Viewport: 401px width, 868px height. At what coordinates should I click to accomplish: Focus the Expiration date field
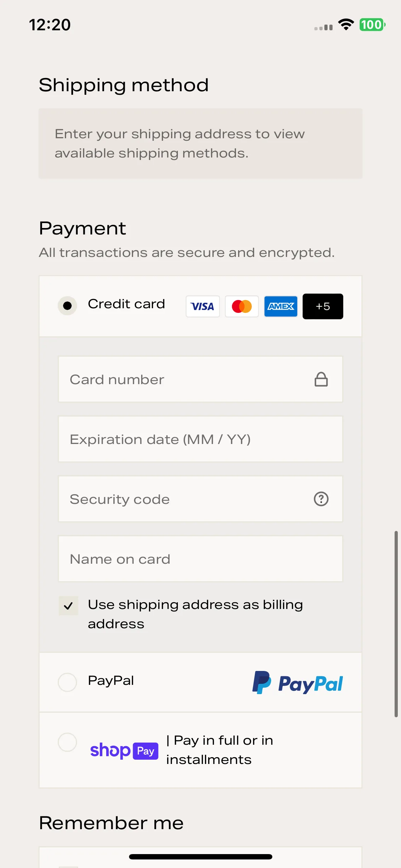201,439
